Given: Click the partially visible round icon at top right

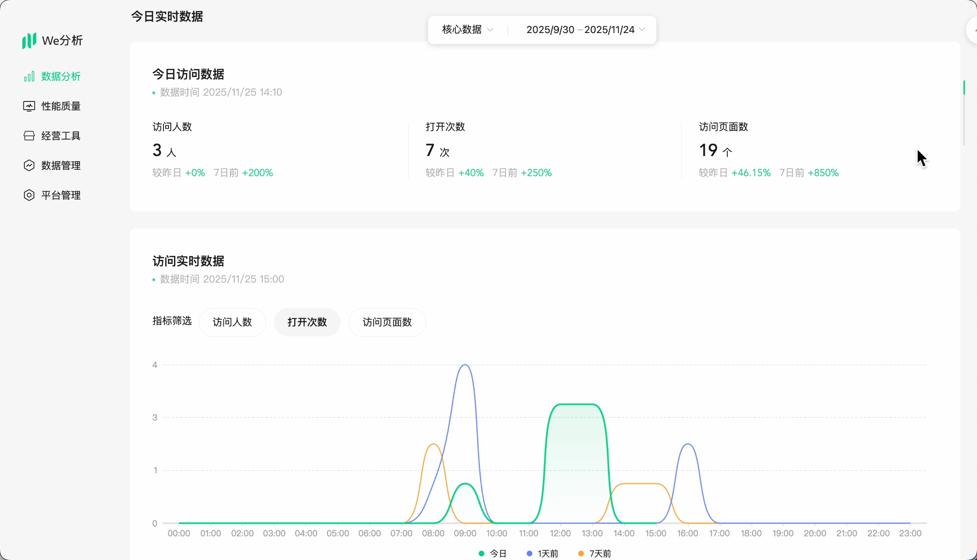Looking at the screenshot, I should coord(972,30).
